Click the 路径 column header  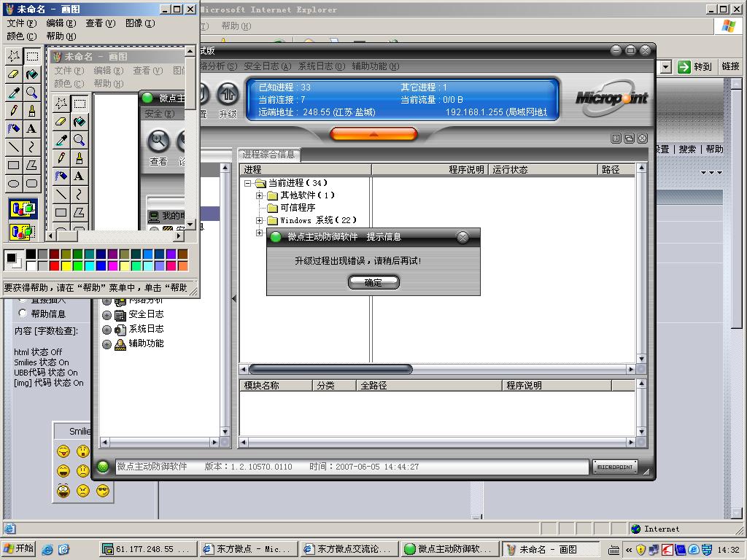click(616, 169)
